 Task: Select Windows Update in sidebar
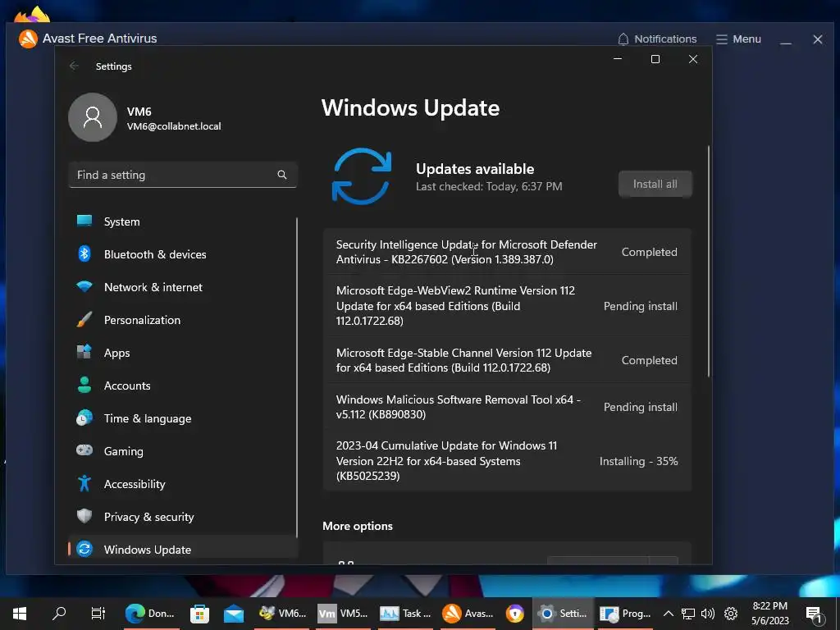click(182, 549)
